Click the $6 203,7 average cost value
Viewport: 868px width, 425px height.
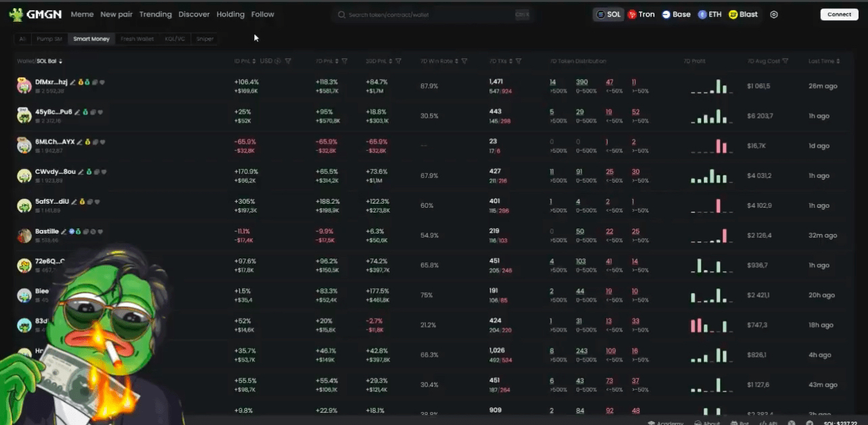pos(760,116)
